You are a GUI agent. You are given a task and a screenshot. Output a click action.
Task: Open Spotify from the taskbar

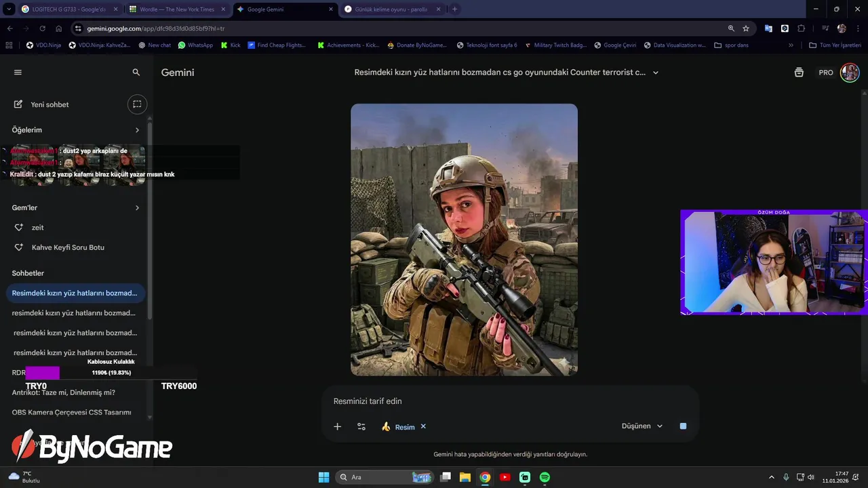coord(545,477)
